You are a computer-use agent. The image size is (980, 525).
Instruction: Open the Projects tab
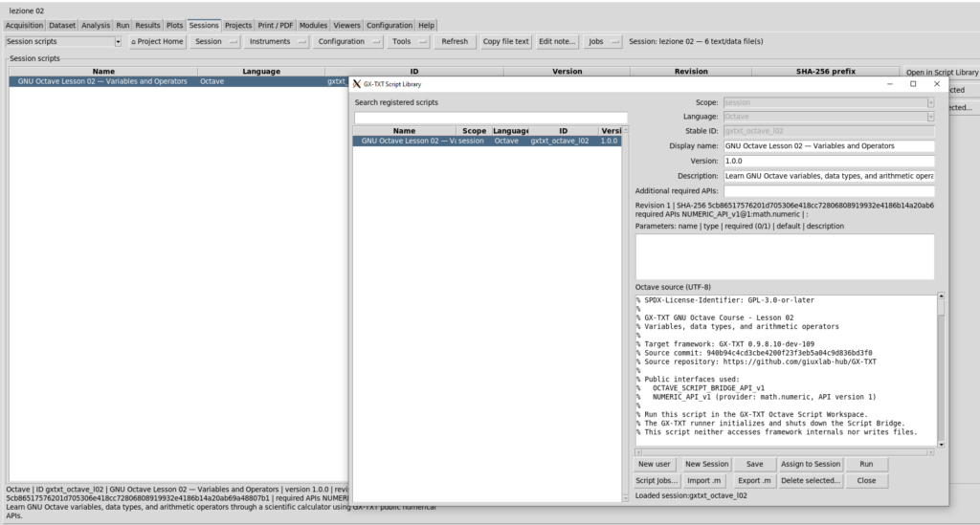coord(238,26)
